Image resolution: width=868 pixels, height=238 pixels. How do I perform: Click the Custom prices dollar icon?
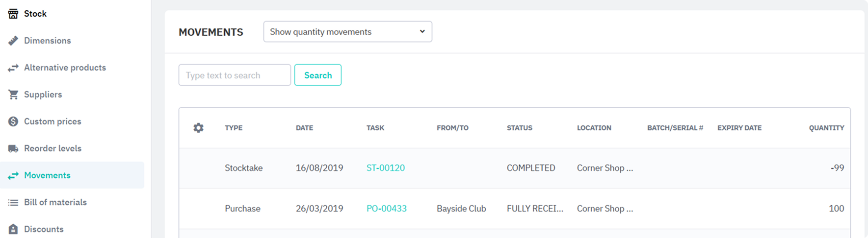point(13,121)
